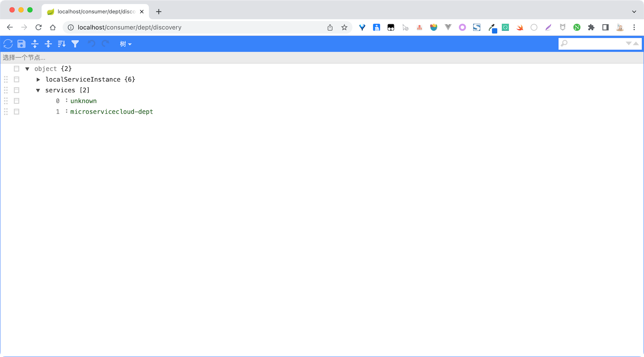Collapse the root object node
The width and height of the screenshot is (644, 357).
27,69
